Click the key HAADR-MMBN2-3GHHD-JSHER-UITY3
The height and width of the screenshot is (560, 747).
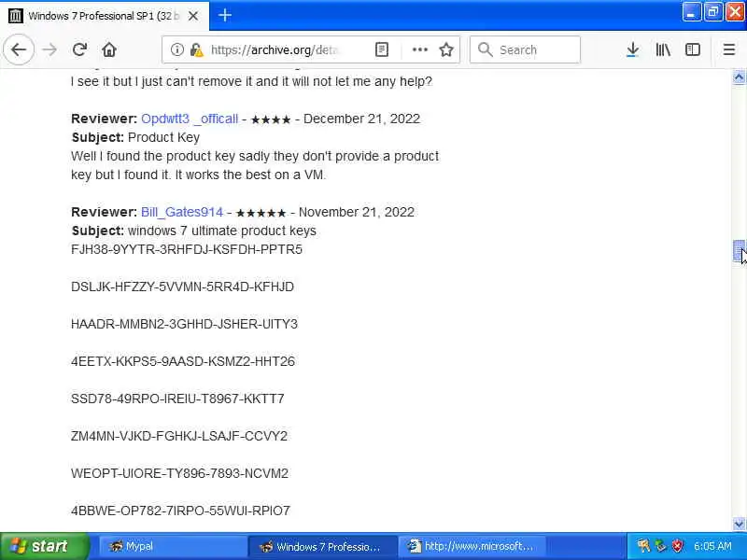click(184, 324)
